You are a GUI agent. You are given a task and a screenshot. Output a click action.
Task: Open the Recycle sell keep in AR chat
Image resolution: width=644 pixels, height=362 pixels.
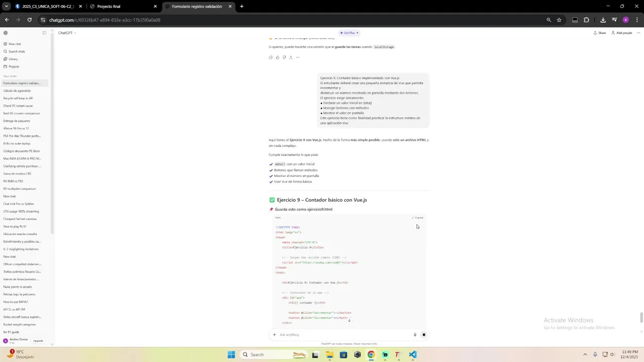coord(25,98)
